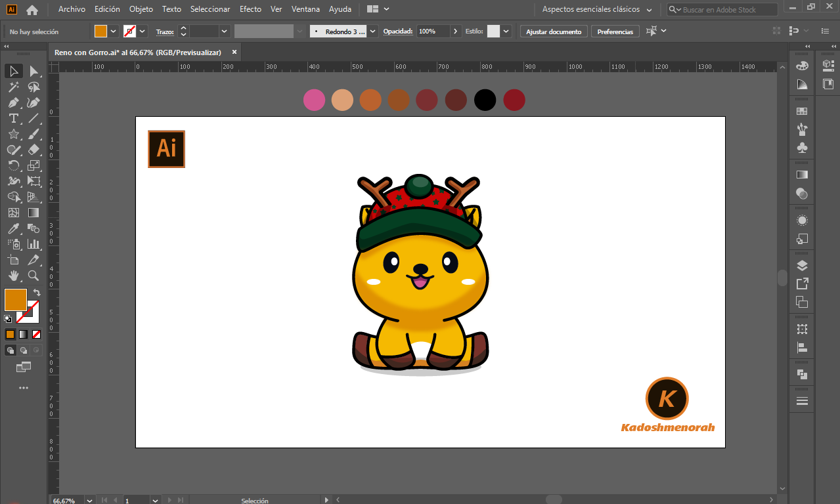Viewport: 840px width, 504px height.
Task: Select the Line Segment tool
Action: point(33,118)
